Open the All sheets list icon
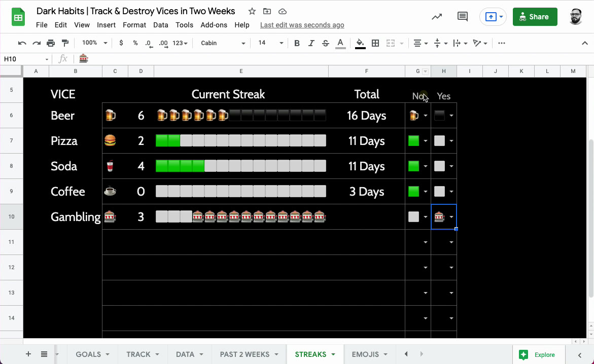 [44, 354]
